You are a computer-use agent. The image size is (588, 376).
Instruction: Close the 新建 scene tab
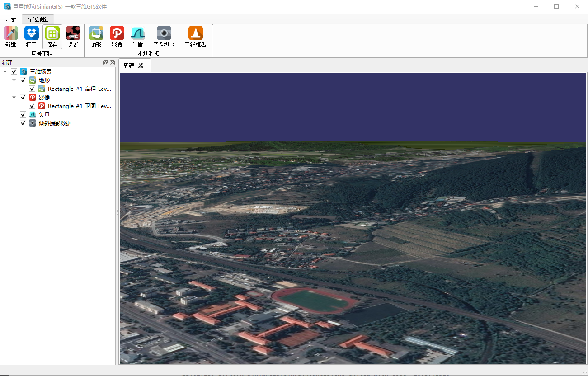point(141,66)
